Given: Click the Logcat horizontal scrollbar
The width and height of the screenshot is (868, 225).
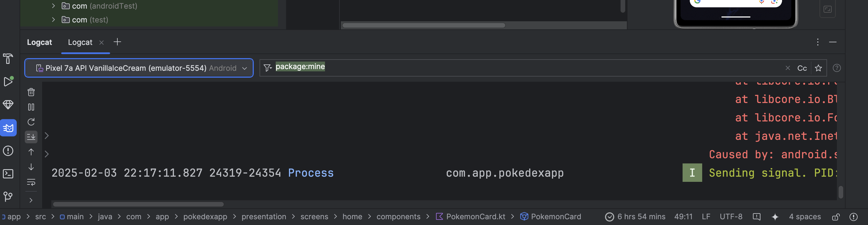Looking at the screenshot, I should point(138,205).
